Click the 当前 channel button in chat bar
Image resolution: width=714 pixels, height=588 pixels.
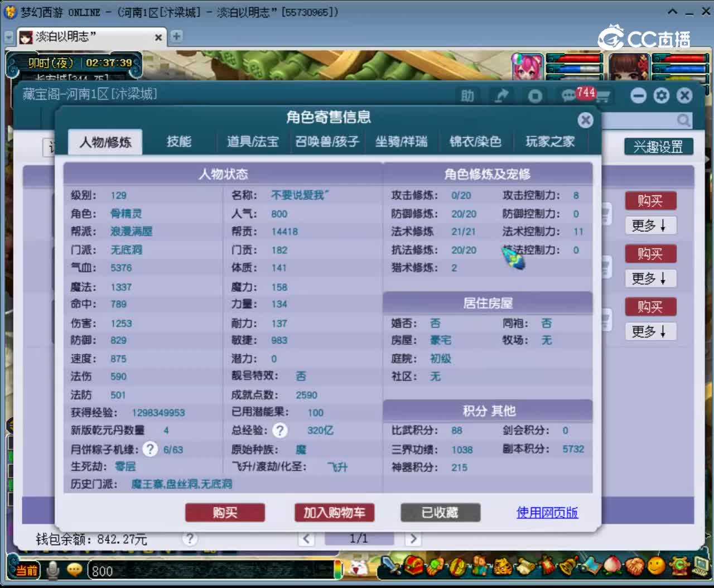[x=26, y=570]
